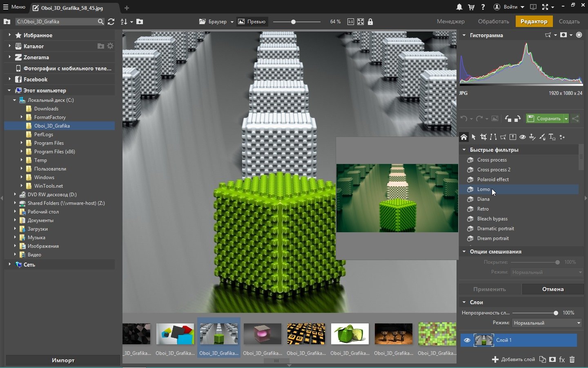
Task: Toggle the 1:1 actual size zoom button
Action: click(x=350, y=22)
